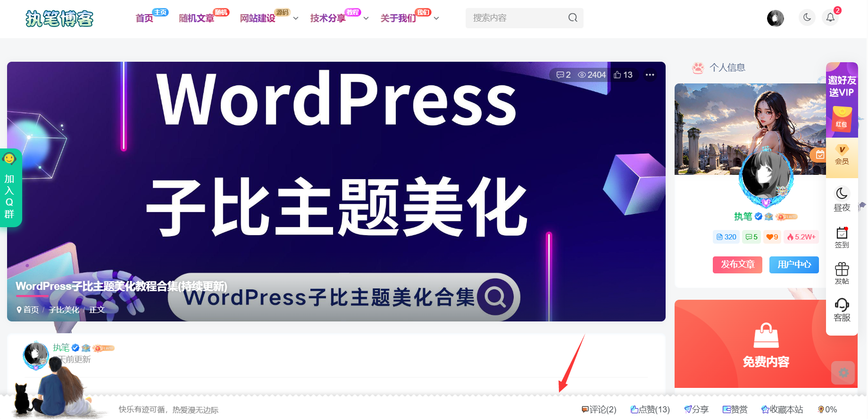Viewport: 868px width, 419px height.
Task: Expand the 网站建设 dropdown chevron
Action: pos(296,18)
